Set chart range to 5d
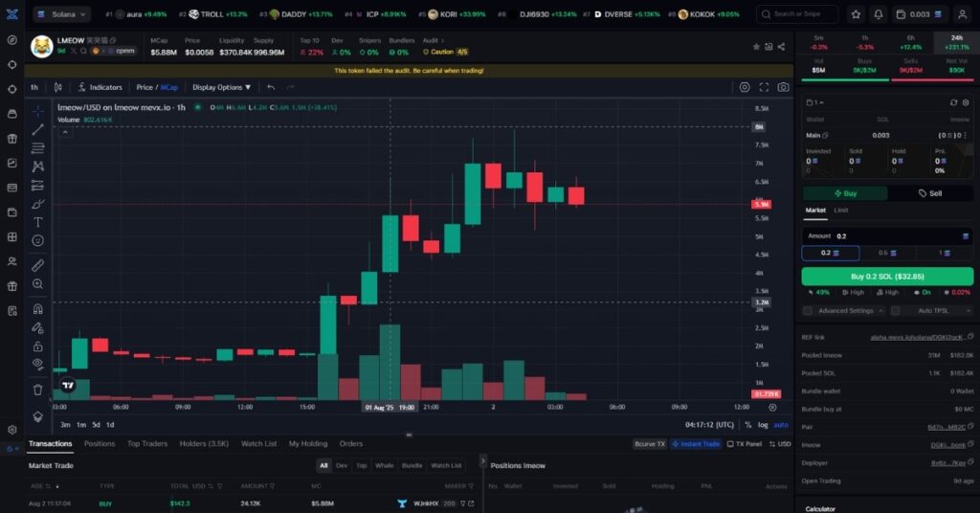 tap(96, 425)
